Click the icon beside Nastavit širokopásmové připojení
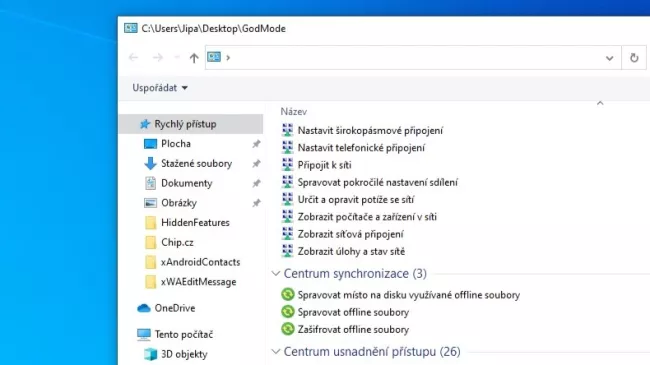Screen dimensions: 650x365 [287, 130]
